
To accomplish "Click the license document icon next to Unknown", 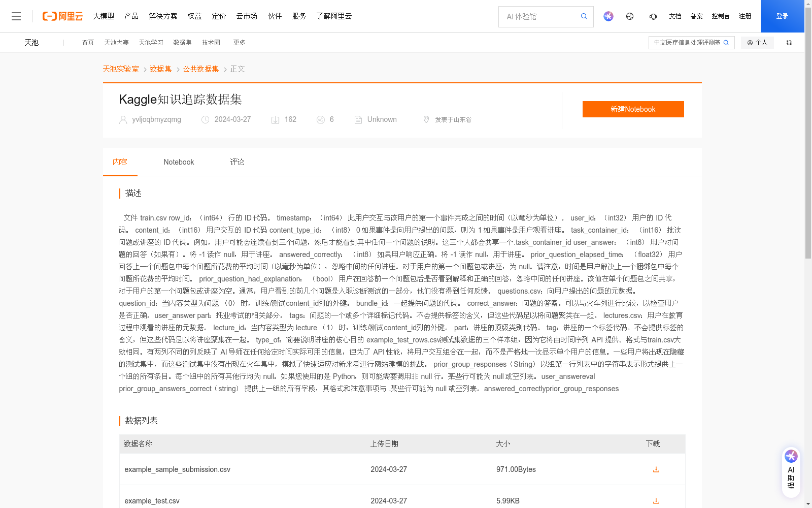I will (x=358, y=120).
